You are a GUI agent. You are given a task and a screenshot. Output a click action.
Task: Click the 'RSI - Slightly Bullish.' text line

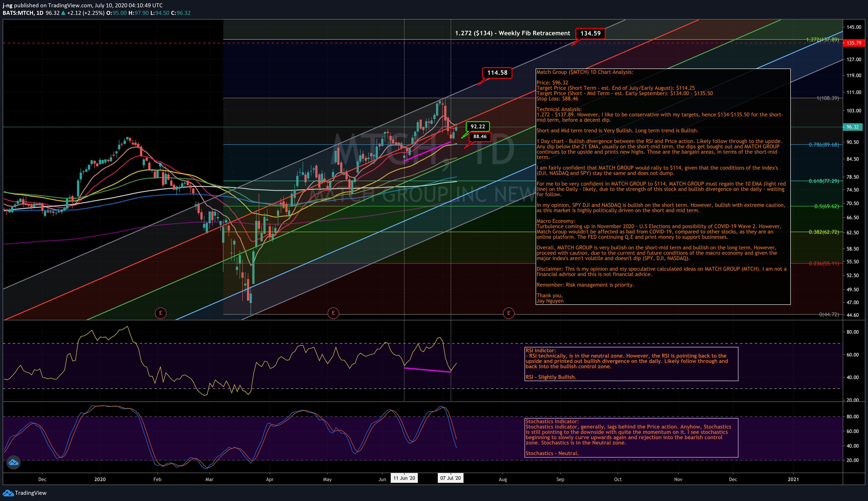(x=551, y=377)
